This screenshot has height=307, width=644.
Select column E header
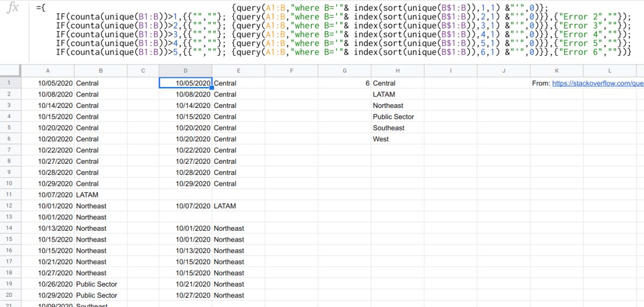click(239, 71)
